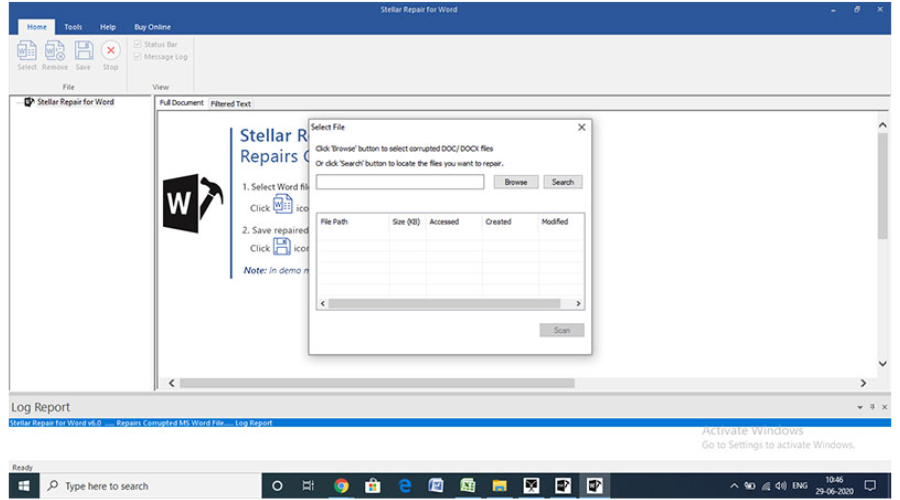Click the Select file icon in ribbon
The width and height of the screenshot is (900, 500).
pos(26,55)
